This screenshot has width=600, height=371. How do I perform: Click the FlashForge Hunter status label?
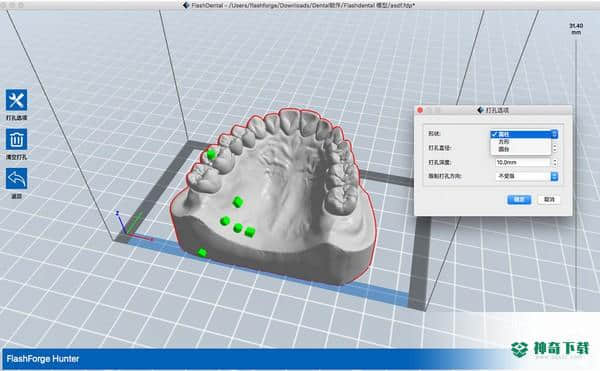click(x=43, y=359)
